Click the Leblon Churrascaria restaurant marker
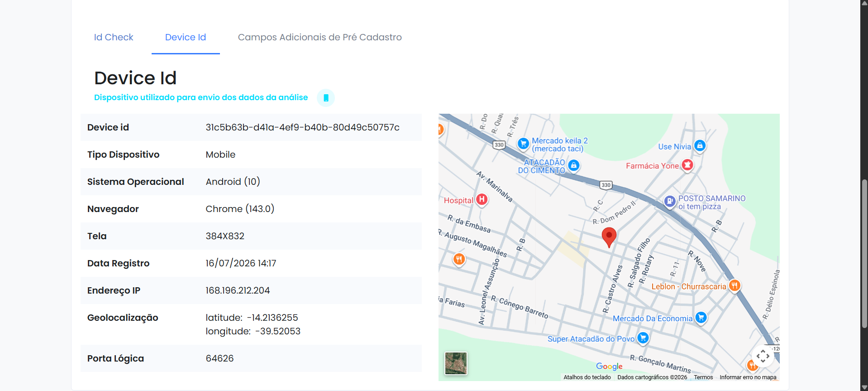The width and height of the screenshot is (868, 391). pos(734,286)
